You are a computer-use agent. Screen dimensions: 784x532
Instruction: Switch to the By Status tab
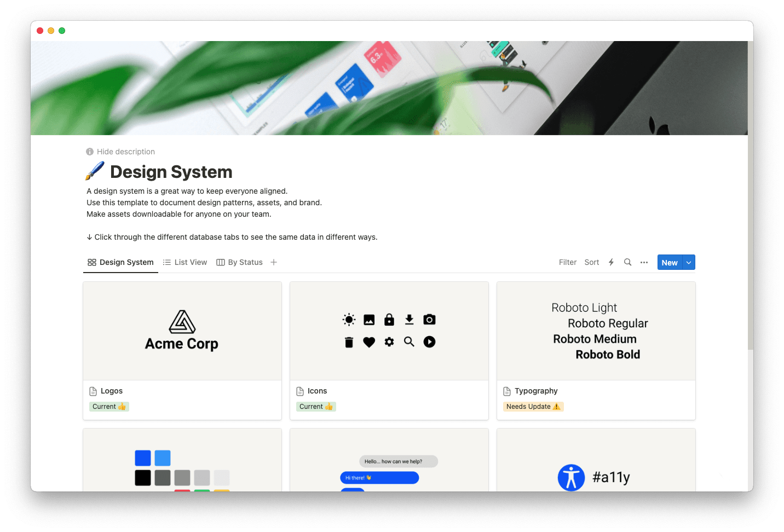click(245, 262)
